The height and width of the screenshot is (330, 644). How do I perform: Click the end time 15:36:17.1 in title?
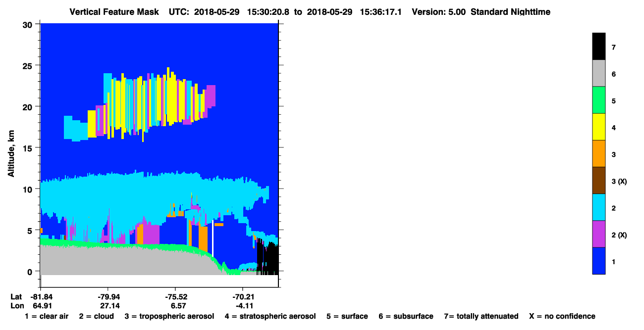point(380,12)
